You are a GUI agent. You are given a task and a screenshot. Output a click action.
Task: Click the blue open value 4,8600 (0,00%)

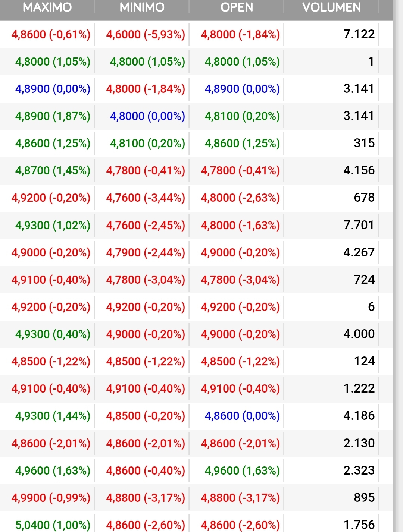tap(242, 416)
